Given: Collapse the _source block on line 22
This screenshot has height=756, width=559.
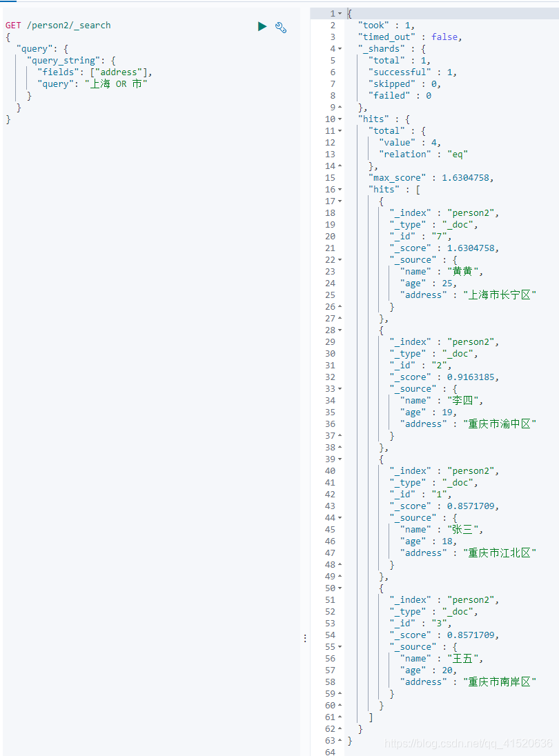Looking at the screenshot, I should point(340,260).
